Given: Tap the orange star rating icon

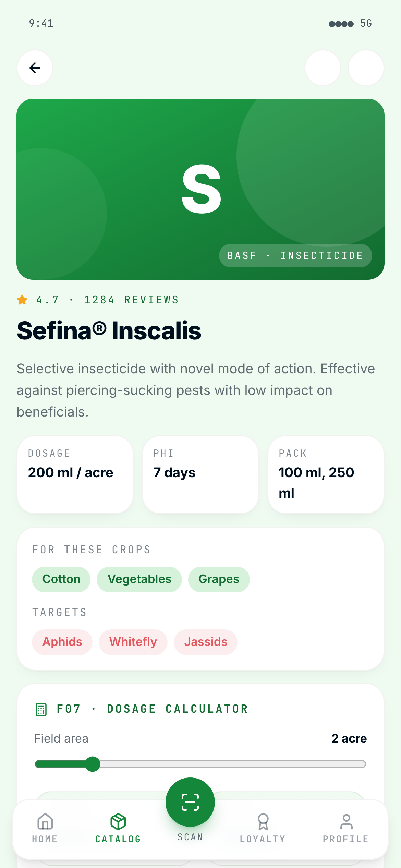Looking at the screenshot, I should (22, 300).
